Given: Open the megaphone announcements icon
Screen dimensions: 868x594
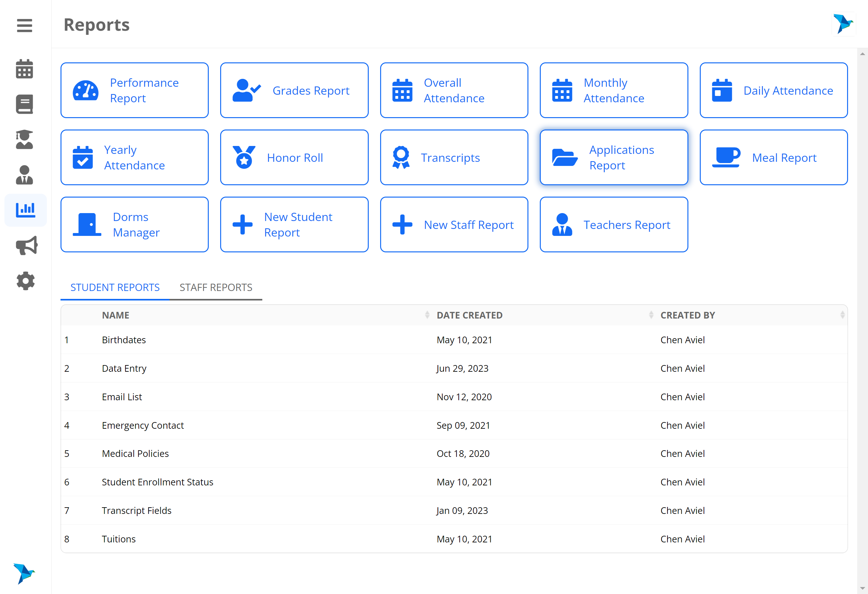Looking at the screenshot, I should [x=26, y=245].
